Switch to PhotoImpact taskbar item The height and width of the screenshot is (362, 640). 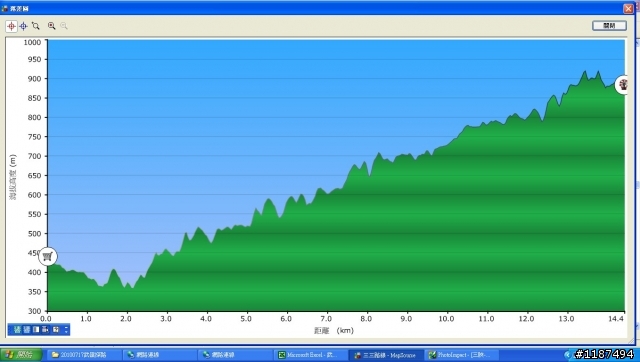pyautogui.click(x=461, y=355)
